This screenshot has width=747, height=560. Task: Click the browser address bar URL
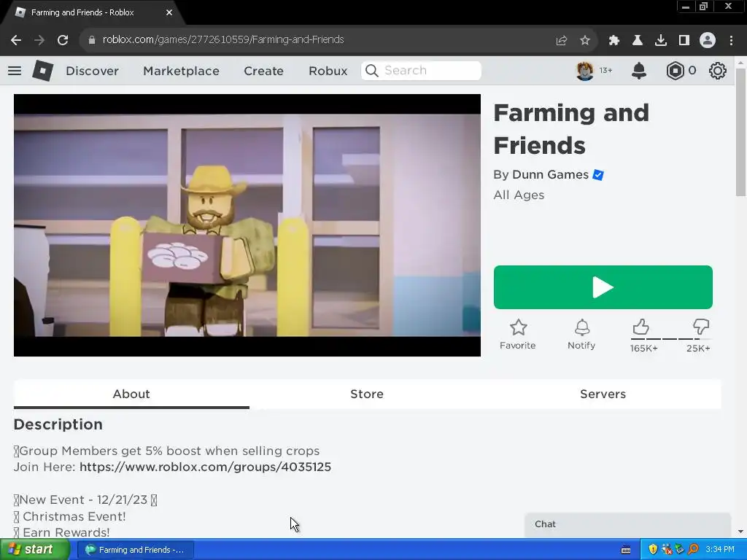[x=223, y=39]
